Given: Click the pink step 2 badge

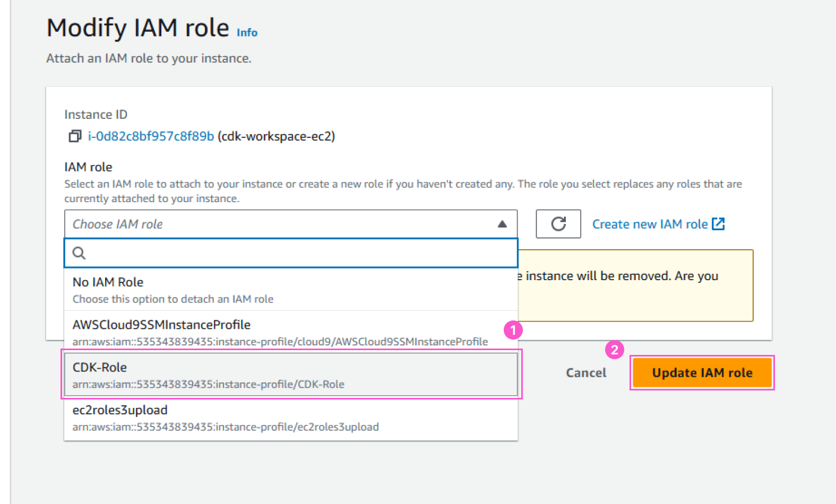Looking at the screenshot, I should pos(614,350).
